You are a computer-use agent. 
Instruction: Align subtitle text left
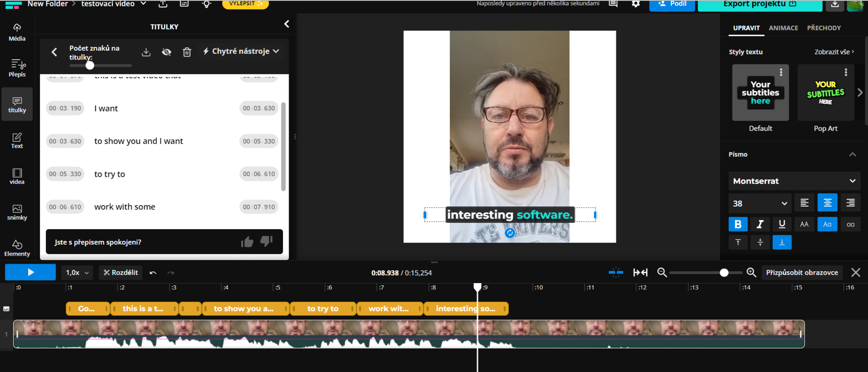(805, 203)
